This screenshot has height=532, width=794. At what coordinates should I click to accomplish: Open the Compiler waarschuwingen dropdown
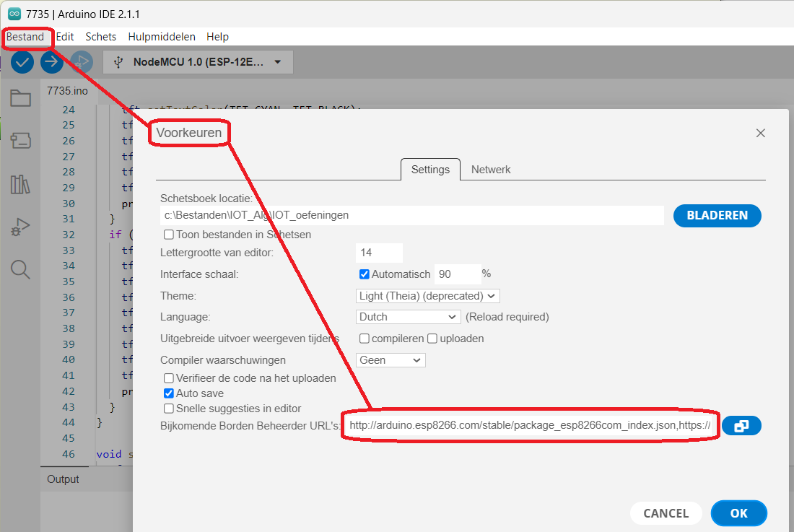(x=391, y=360)
